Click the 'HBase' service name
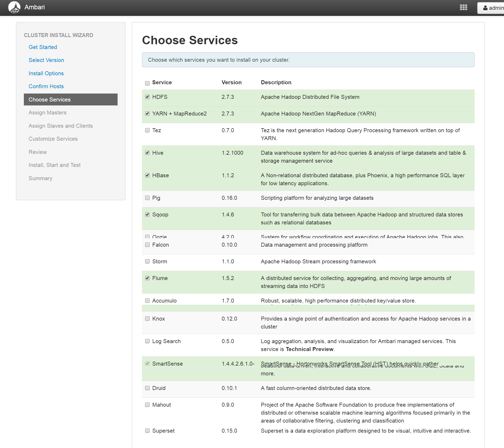This screenshot has height=448, width=504. pos(160,175)
